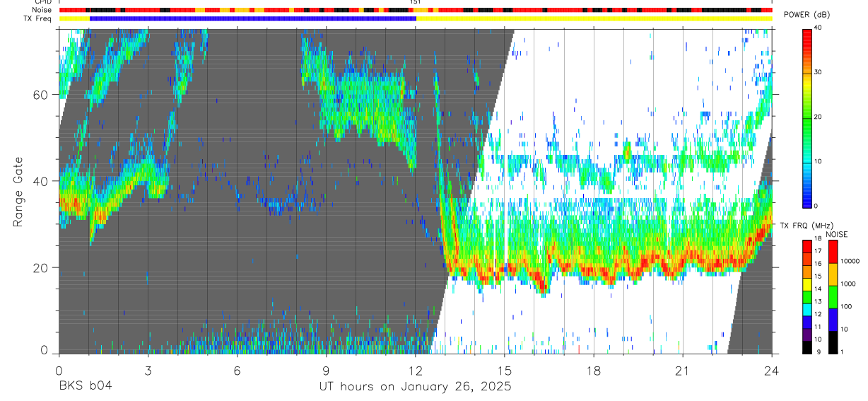Click the x-axis tick label '15'
The height and width of the screenshot is (401, 868).
tap(504, 371)
